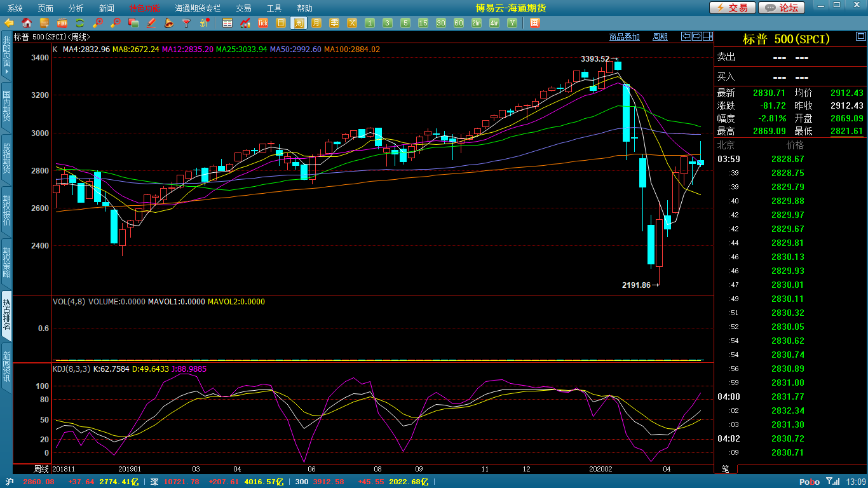The width and height of the screenshot is (868, 488).
Task: Select the 笔 tab below tick list
Action: (726, 469)
